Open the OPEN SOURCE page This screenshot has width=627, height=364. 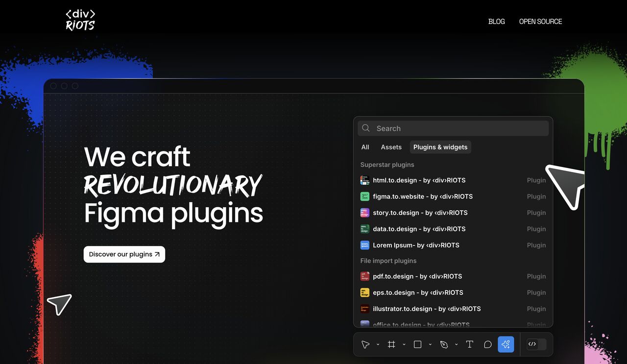click(540, 22)
